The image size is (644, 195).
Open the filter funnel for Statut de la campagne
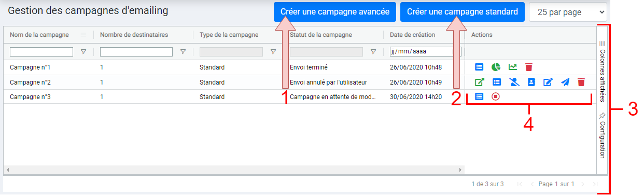pyautogui.click(x=373, y=52)
